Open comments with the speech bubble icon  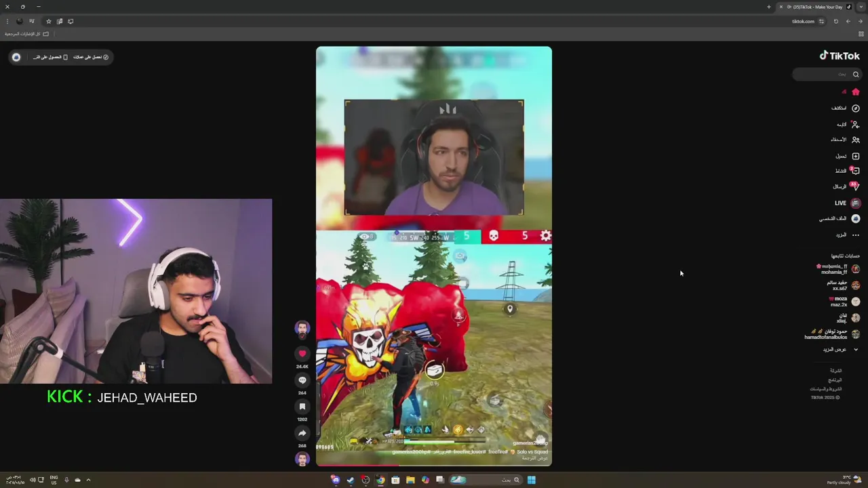click(302, 380)
